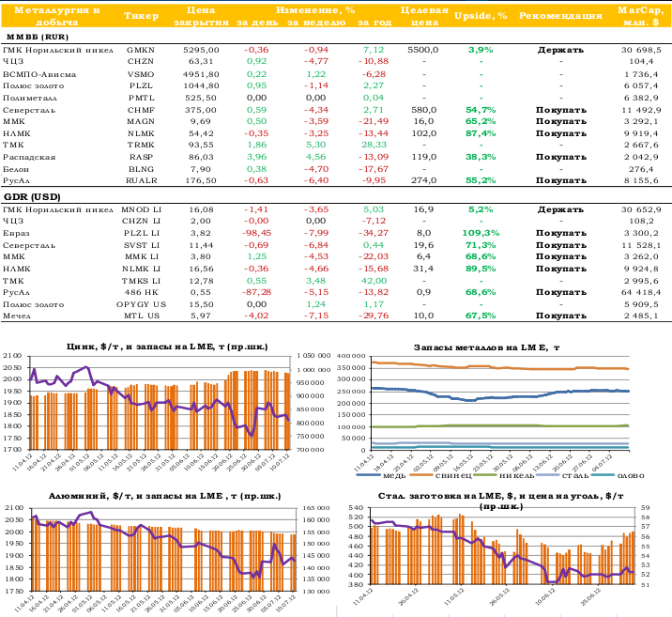672x617 pixels.
Task: Click the market cap value 30 698,5
Action: coord(641,50)
